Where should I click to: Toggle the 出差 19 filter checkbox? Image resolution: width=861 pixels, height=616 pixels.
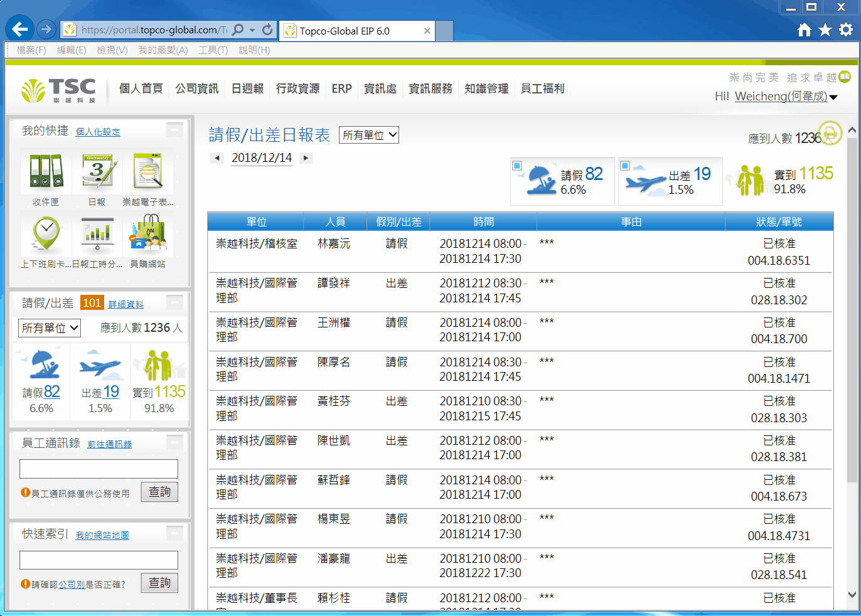pos(625,166)
